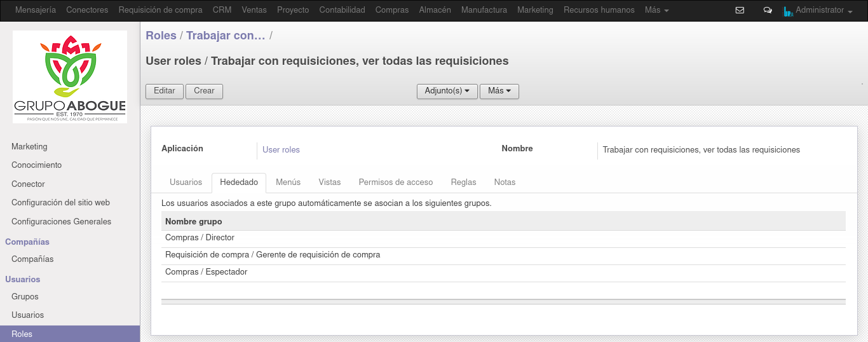Click the Usuarios section header in sidebar

(23, 280)
